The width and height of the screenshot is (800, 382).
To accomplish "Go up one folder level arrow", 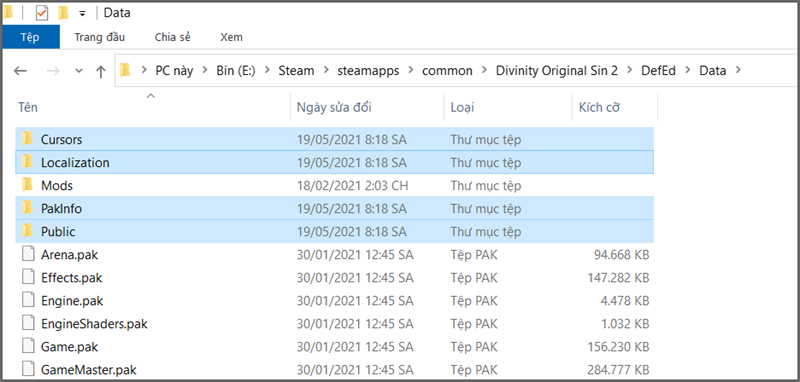I will [x=101, y=71].
